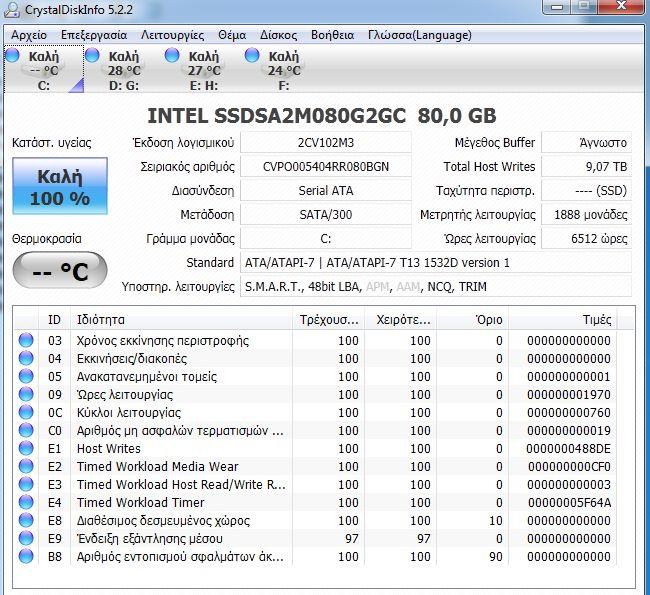Screen dimensions: 650x595
Task: Click the blue status orb for disk E: H:
Action: point(172,55)
